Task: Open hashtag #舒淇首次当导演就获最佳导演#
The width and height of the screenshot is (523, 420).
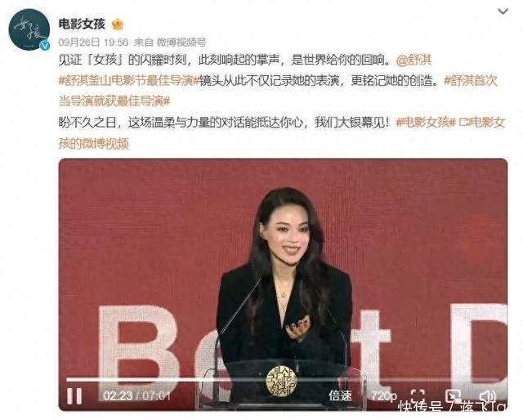Action: click(278, 91)
